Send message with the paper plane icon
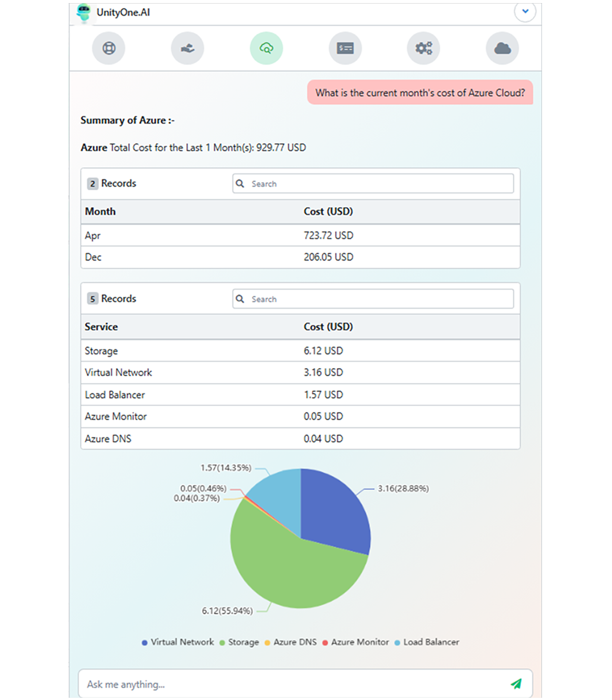 (x=516, y=684)
